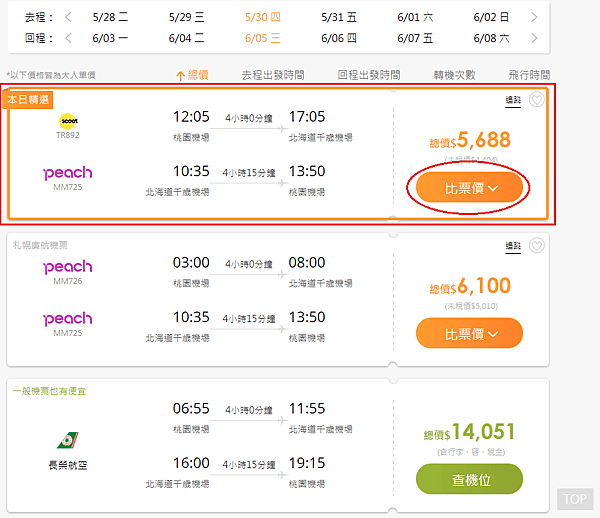Select return date 6/06 Thursday

point(338,39)
